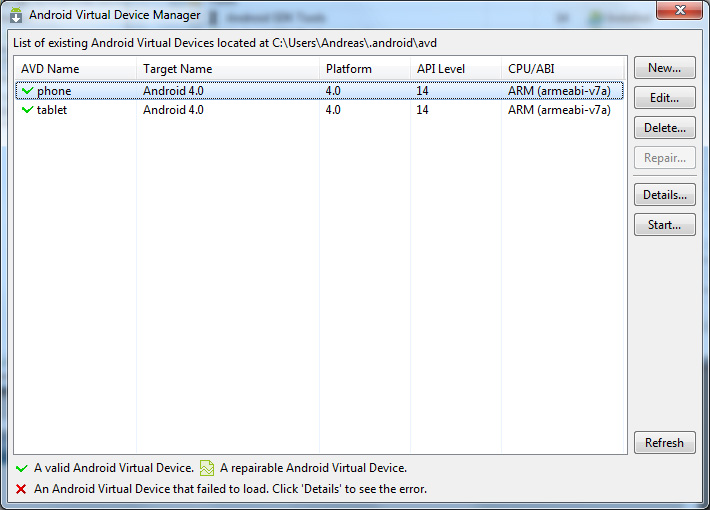Sort by the Platform column header
This screenshot has height=510, width=710.
(348, 69)
